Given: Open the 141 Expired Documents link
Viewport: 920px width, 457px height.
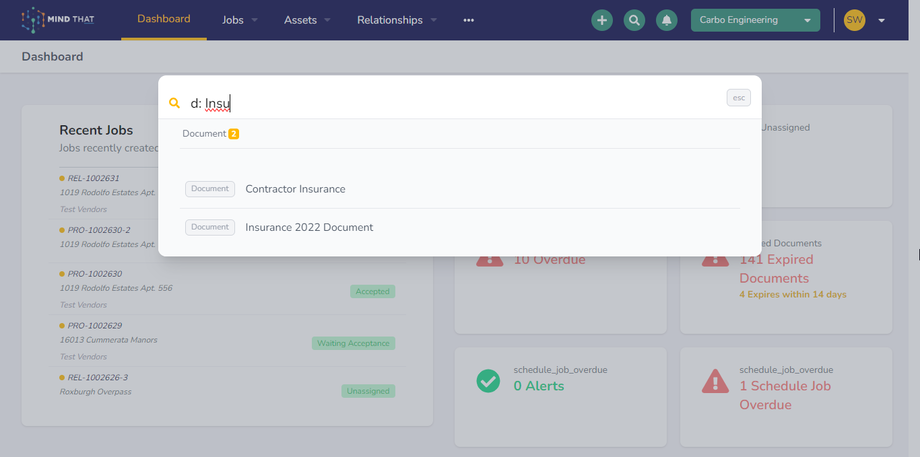Looking at the screenshot, I should tap(776, 269).
